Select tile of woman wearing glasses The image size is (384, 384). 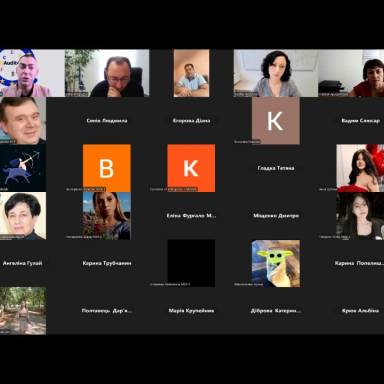click(x=360, y=216)
